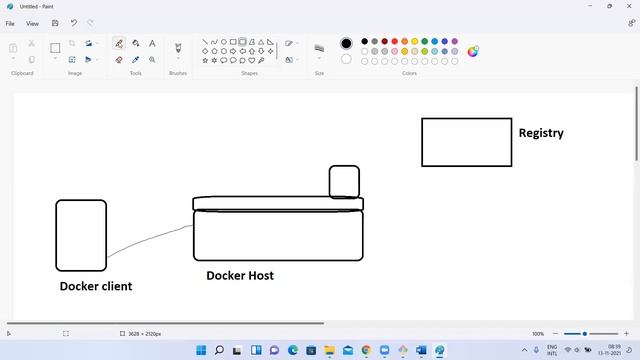The height and width of the screenshot is (360, 640).
Task: Choose the Five-point star shape
Action: click(x=205, y=60)
